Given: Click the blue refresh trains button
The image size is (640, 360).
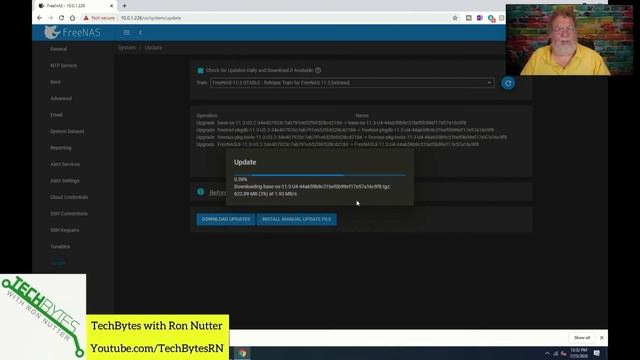Looking at the screenshot, I should (x=508, y=83).
